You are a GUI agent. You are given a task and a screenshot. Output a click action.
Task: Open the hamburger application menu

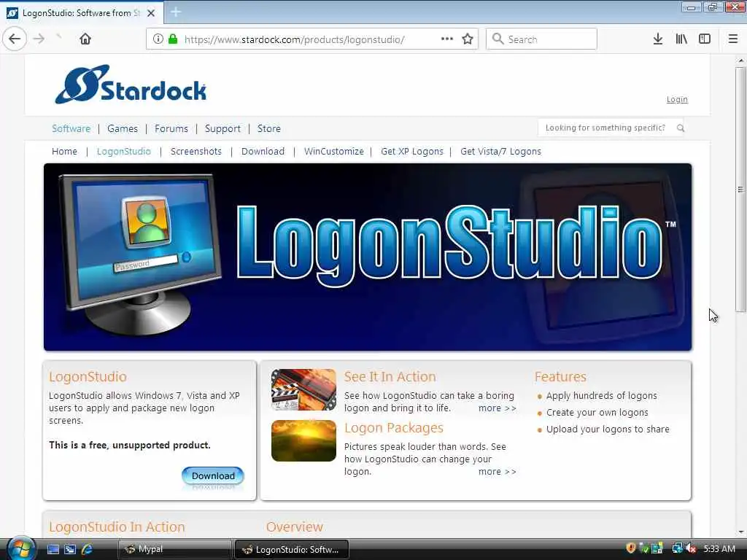point(733,39)
